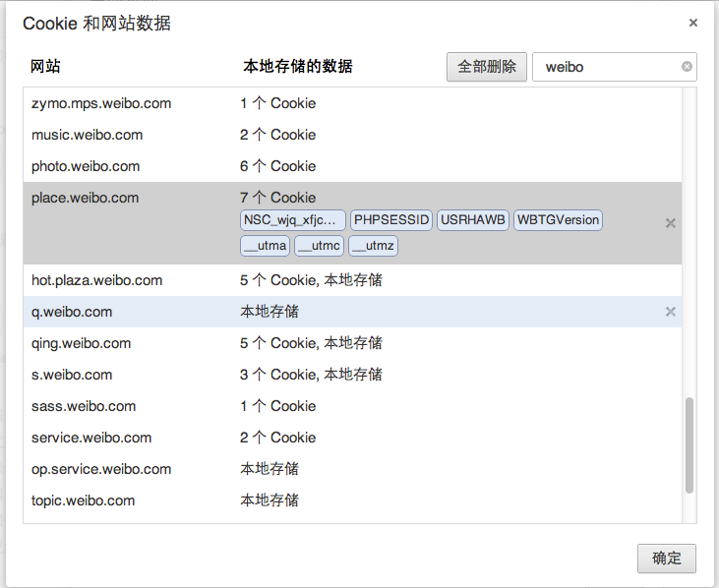Screen dimensions: 719x588
Task: Remove place.weibo.com cookies via row X
Action: tap(670, 223)
